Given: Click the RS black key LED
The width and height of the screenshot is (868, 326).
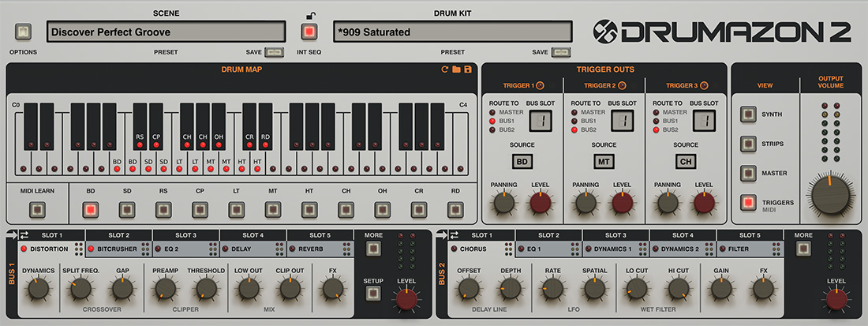Looking at the screenshot, I should coord(140,144).
